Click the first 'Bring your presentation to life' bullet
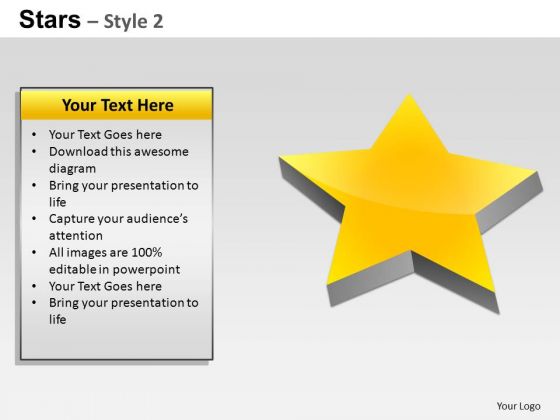 [124, 194]
